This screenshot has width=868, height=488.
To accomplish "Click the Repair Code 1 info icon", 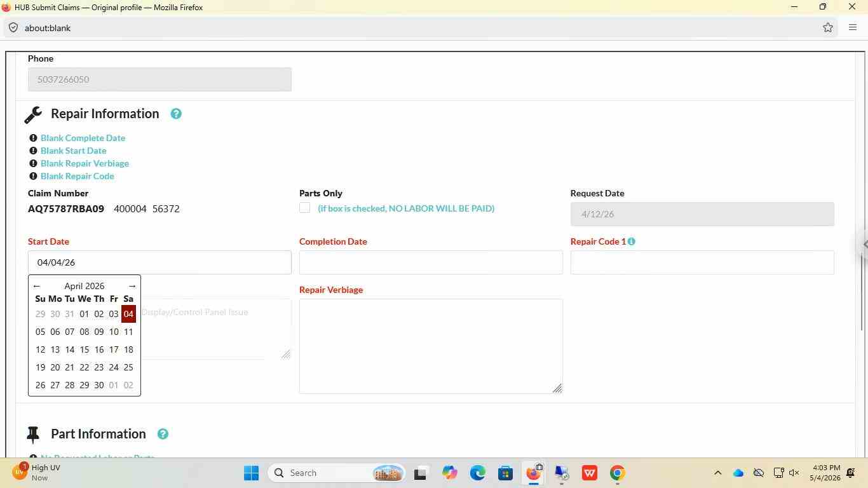I will coord(631,241).
